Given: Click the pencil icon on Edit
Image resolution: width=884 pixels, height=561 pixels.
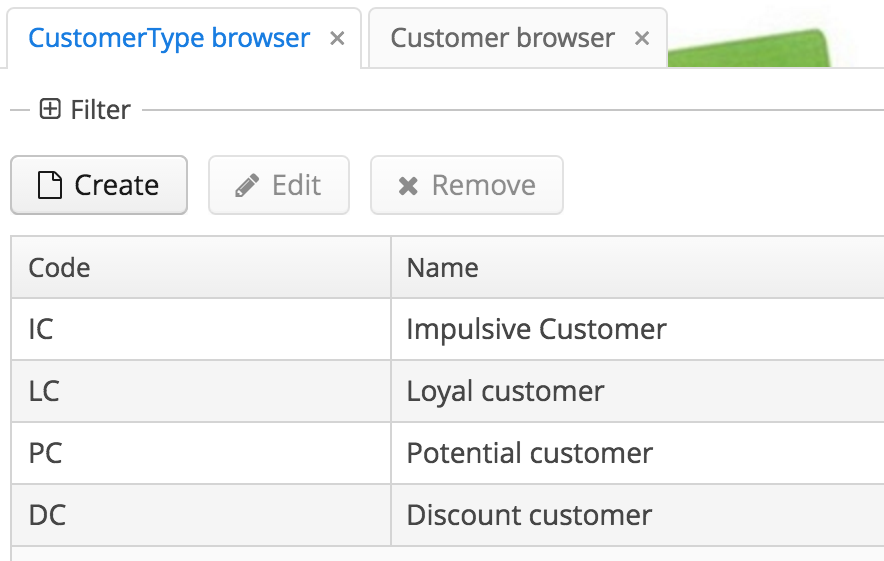Looking at the screenshot, I should [x=247, y=185].
